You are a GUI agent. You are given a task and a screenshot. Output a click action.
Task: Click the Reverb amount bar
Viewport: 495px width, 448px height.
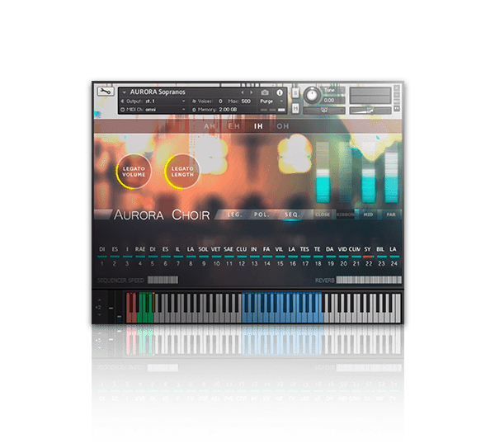coord(369,280)
